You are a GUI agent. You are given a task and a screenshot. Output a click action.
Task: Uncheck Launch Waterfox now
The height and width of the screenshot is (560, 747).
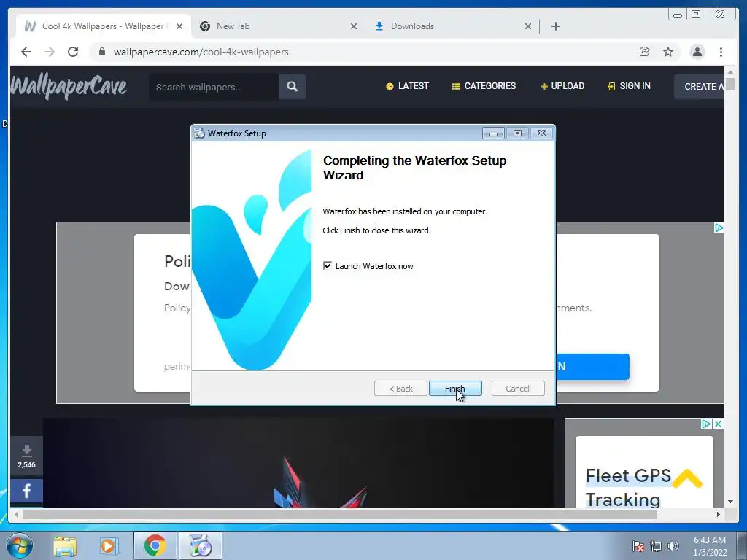328,265
